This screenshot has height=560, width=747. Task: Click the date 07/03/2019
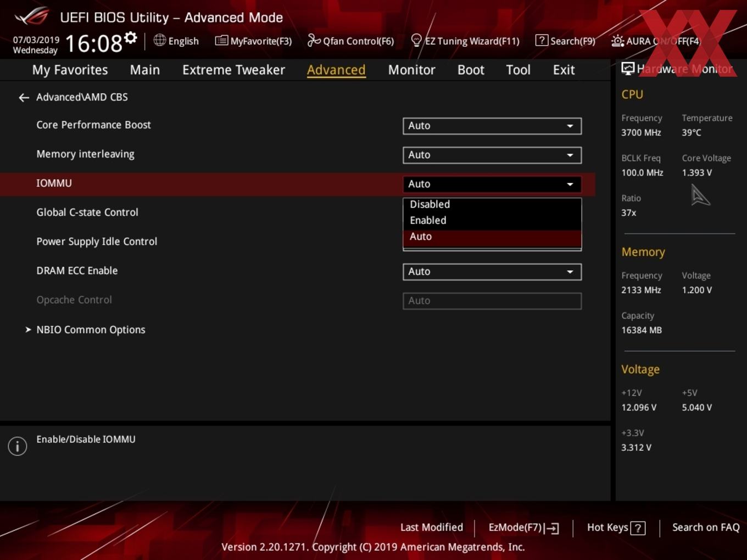(x=36, y=40)
